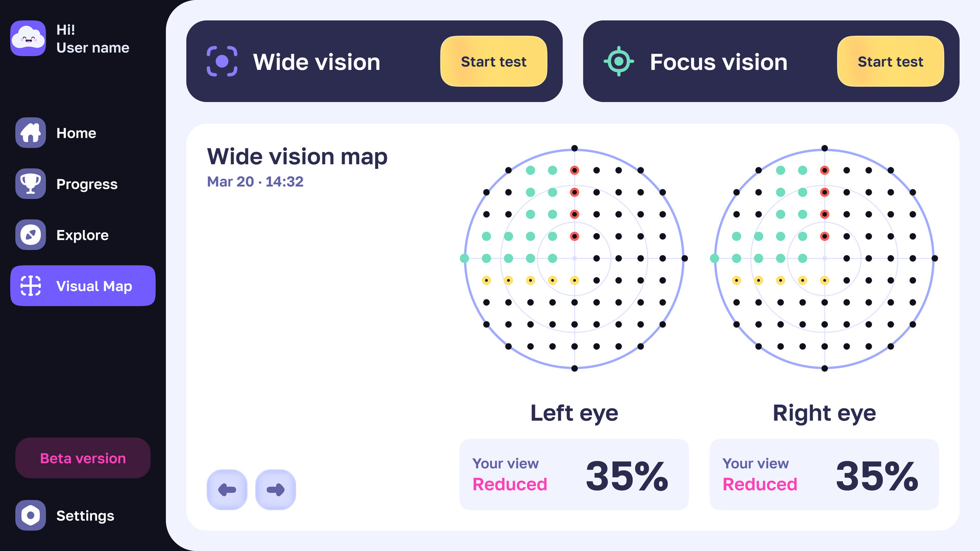
Task: Click the Progress trophy icon
Action: [31, 184]
